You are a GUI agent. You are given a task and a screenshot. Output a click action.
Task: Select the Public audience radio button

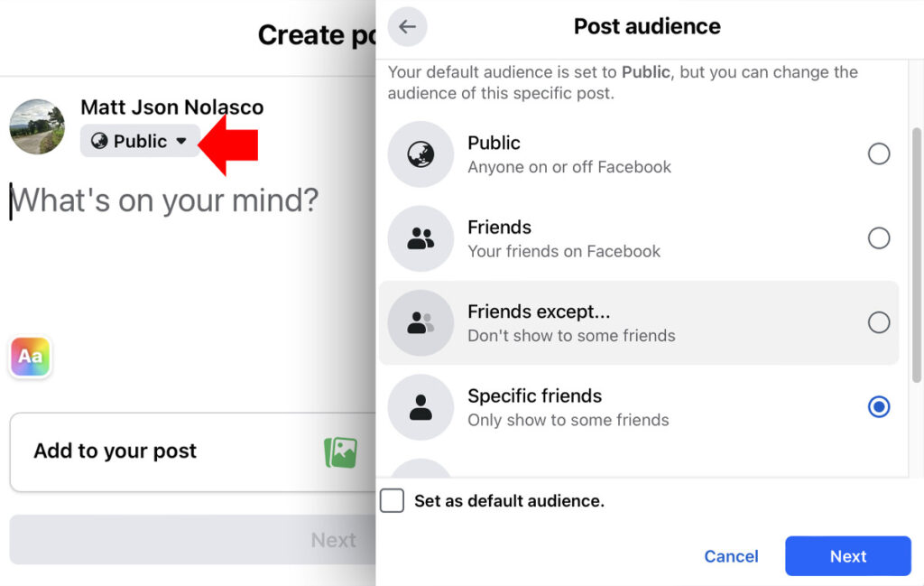(x=879, y=153)
